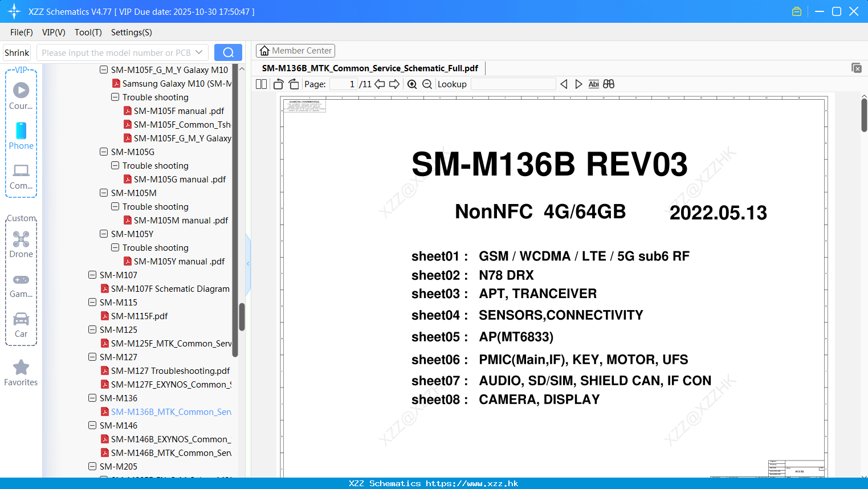This screenshot has height=489, width=868.
Task: Open SM-M127 Troubleshooting.pdf
Action: click(165, 371)
